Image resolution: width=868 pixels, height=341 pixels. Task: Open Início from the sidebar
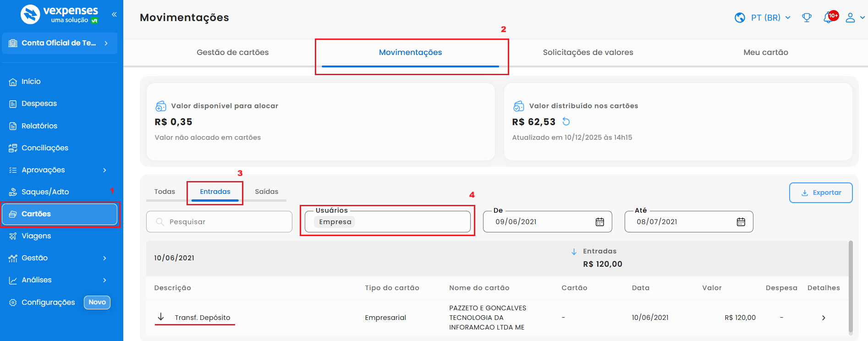[x=31, y=82]
